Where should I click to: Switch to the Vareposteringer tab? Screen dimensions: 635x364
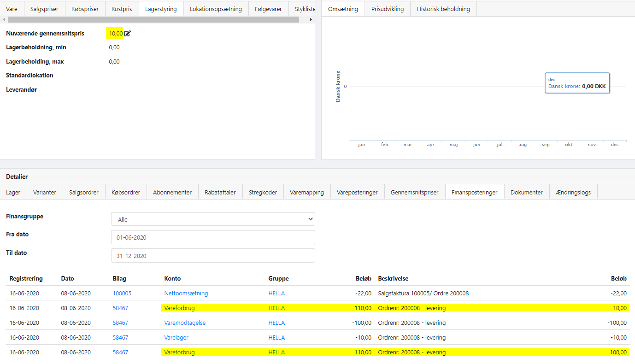357,192
